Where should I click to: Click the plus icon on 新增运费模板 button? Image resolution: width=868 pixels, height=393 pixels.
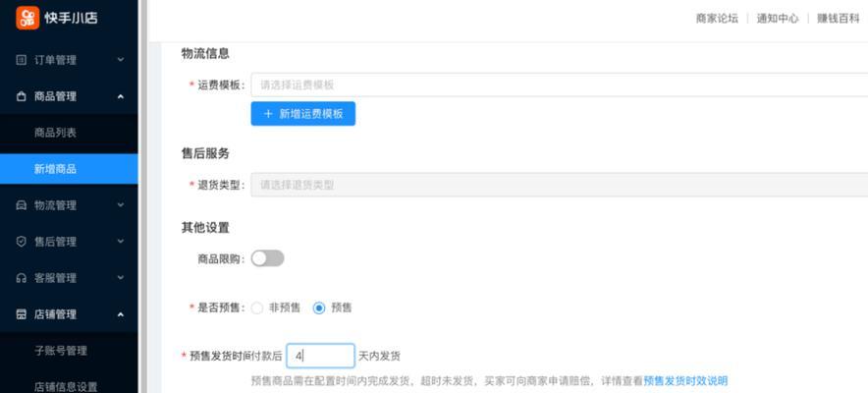pyautogui.click(x=268, y=113)
